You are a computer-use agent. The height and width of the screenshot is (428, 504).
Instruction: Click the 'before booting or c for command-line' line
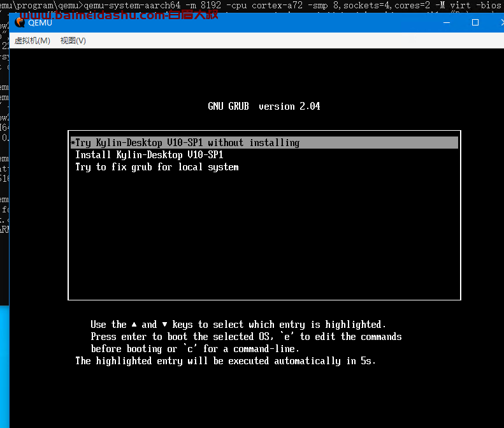point(195,349)
